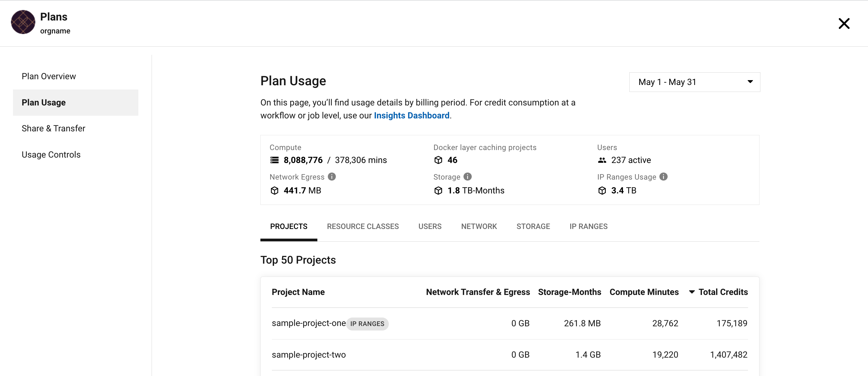Open the May 1 - May 31 period dropdown
Image resolution: width=868 pixels, height=376 pixels.
coord(694,82)
